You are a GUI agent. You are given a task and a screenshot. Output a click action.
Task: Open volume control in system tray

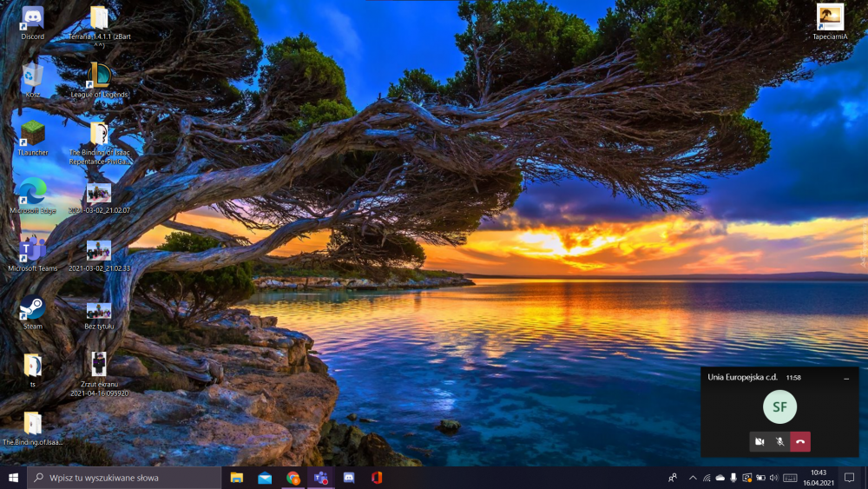click(773, 478)
